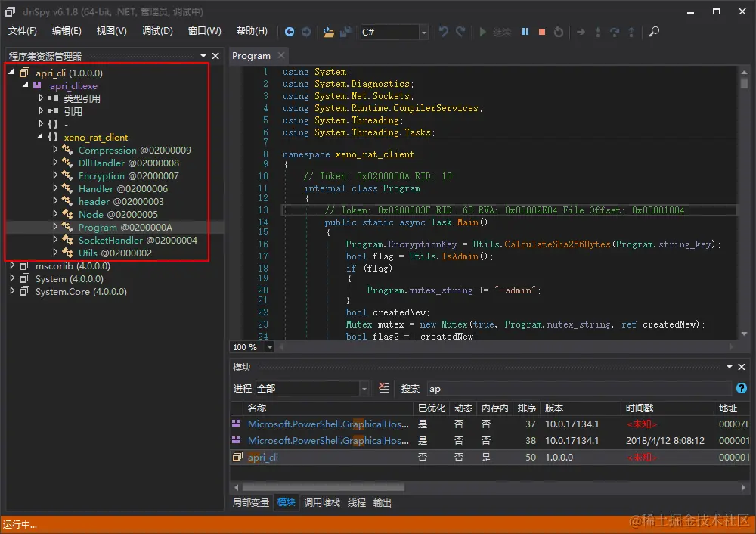Open file using folder toolbar icon
The image size is (756, 534).
328,32
